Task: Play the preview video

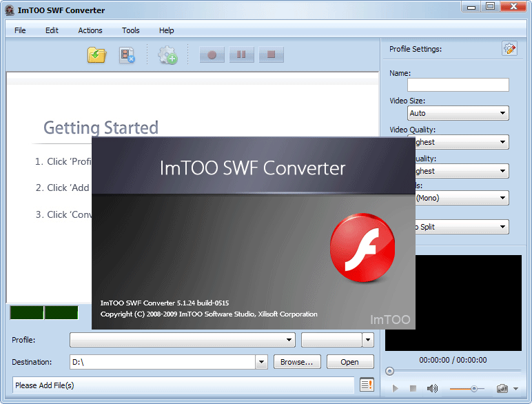Action: click(395, 388)
